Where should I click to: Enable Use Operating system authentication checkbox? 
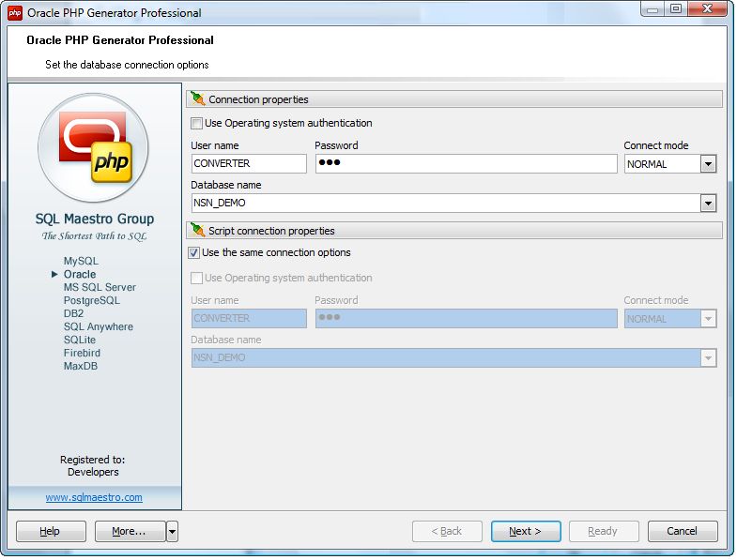197,123
